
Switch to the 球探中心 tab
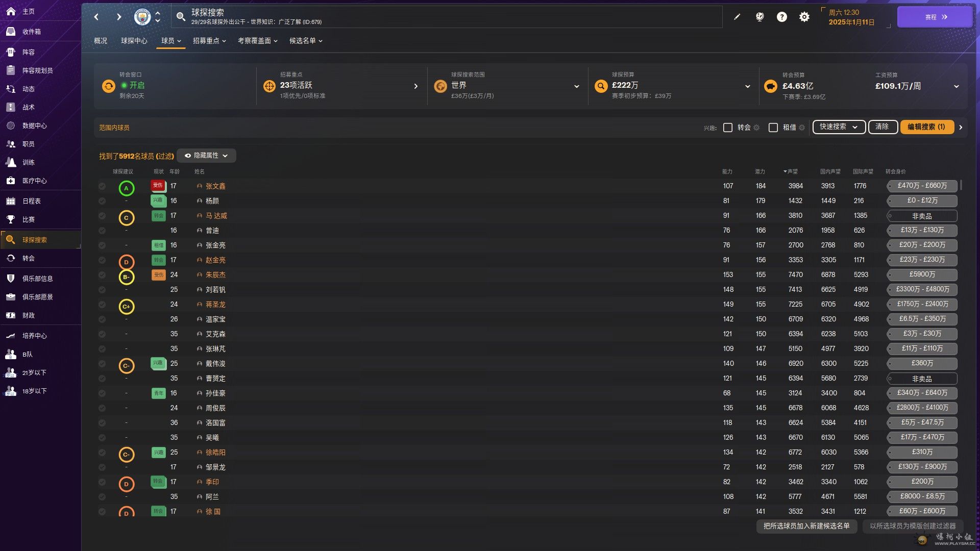tap(134, 41)
